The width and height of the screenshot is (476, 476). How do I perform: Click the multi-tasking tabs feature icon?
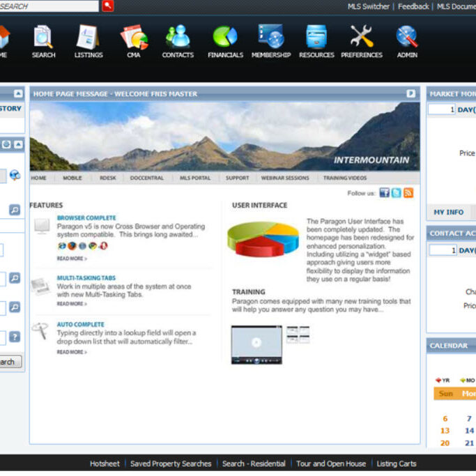point(40,286)
